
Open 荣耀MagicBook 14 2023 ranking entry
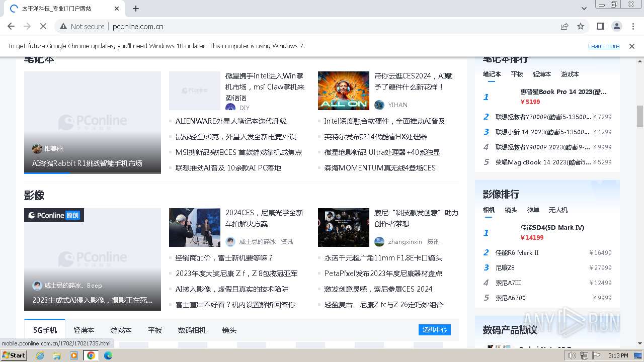[543, 162]
